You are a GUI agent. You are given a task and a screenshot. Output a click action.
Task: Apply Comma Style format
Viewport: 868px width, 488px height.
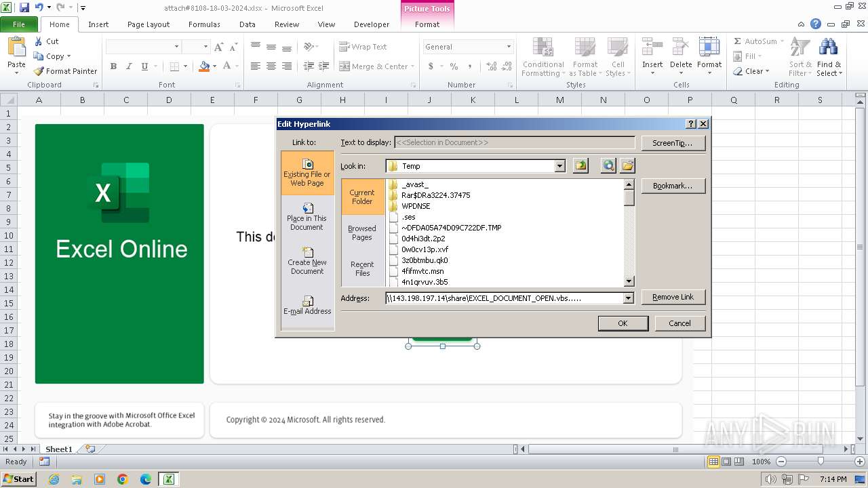point(471,66)
